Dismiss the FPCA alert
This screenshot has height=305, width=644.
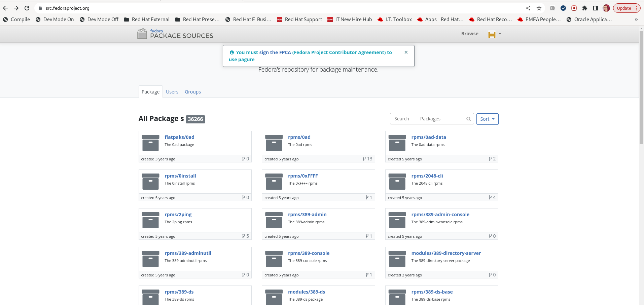(406, 52)
